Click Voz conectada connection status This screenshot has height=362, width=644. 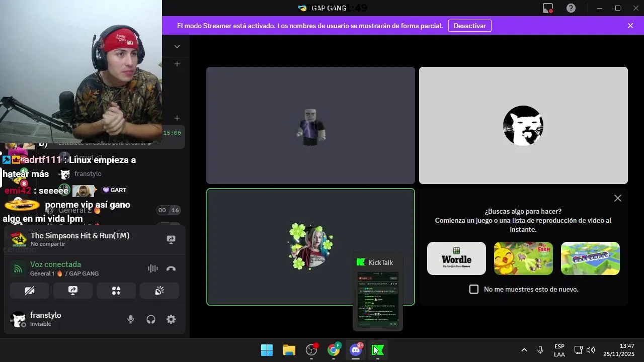55,264
